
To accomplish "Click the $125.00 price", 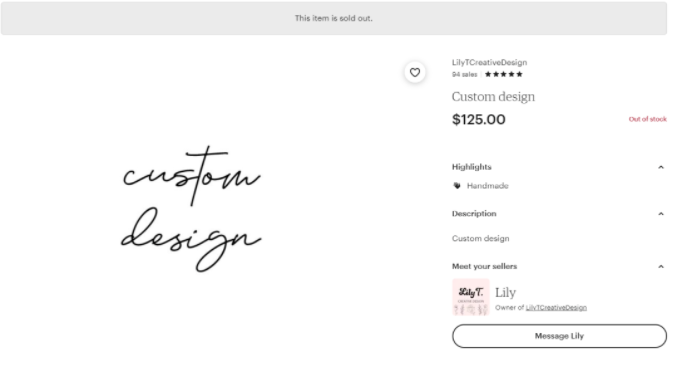I will 479,119.
